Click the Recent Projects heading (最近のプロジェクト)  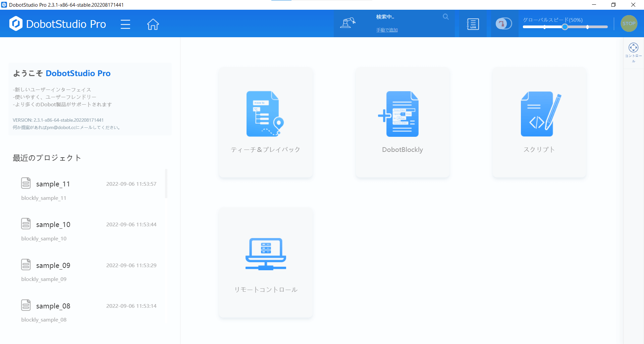pyautogui.click(x=47, y=158)
